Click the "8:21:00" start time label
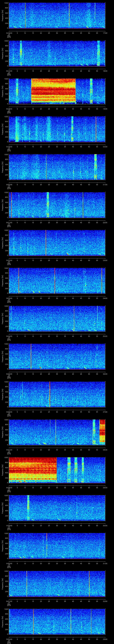This screenshot has height=644, width=114. point(9,223)
